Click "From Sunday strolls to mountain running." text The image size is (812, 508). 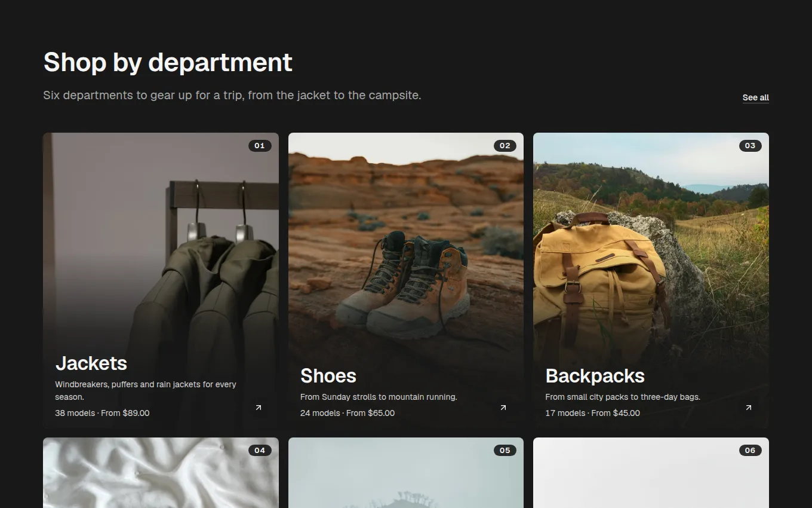coord(379,397)
